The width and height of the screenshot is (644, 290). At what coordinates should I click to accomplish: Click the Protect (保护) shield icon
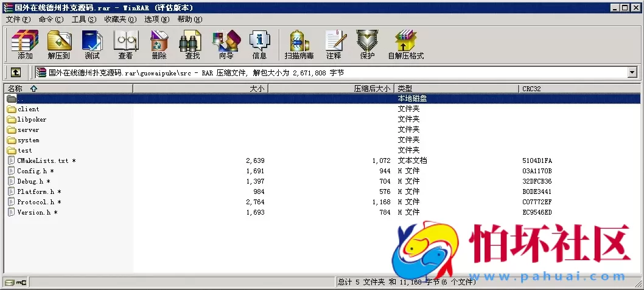[x=367, y=45]
